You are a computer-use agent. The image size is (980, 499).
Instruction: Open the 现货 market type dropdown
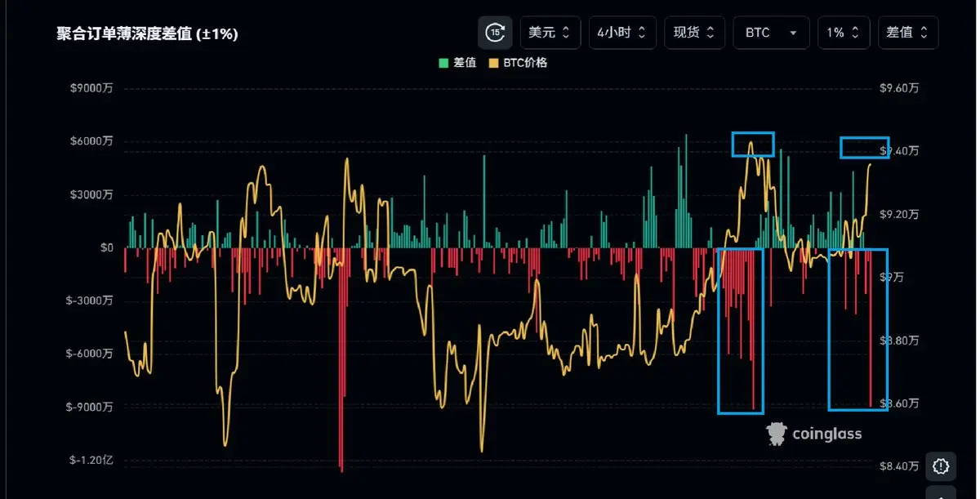694,33
